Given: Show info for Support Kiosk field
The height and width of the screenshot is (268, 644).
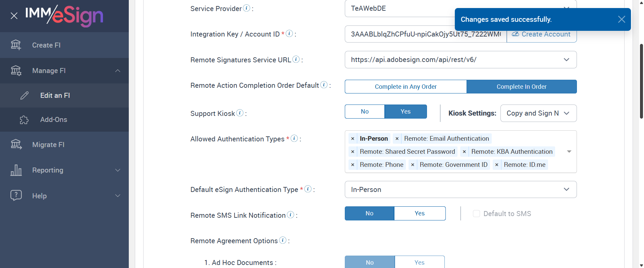Looking at the screenshot, I should click(240, 113).
